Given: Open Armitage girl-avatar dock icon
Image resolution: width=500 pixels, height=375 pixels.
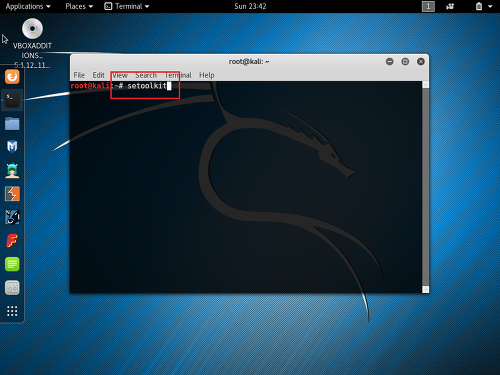Looking at the screenshot, I should coord(12,170).
